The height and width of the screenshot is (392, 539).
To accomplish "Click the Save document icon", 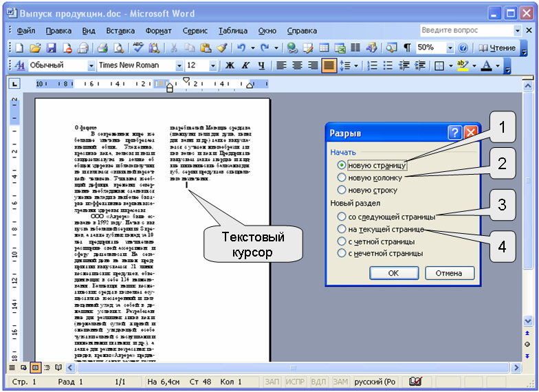I will [x=50, y=48].
